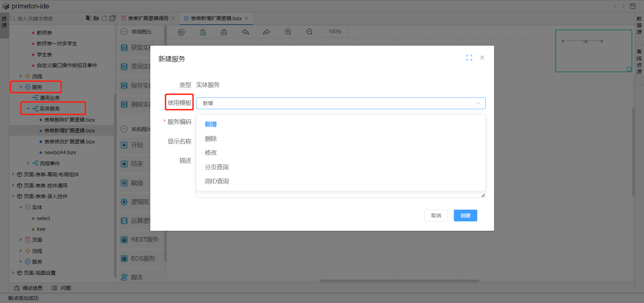The height and width of the screenshot is (303, 644).
Task: Click the canvas horizontal scrollbar
Action: coord(399,281)
